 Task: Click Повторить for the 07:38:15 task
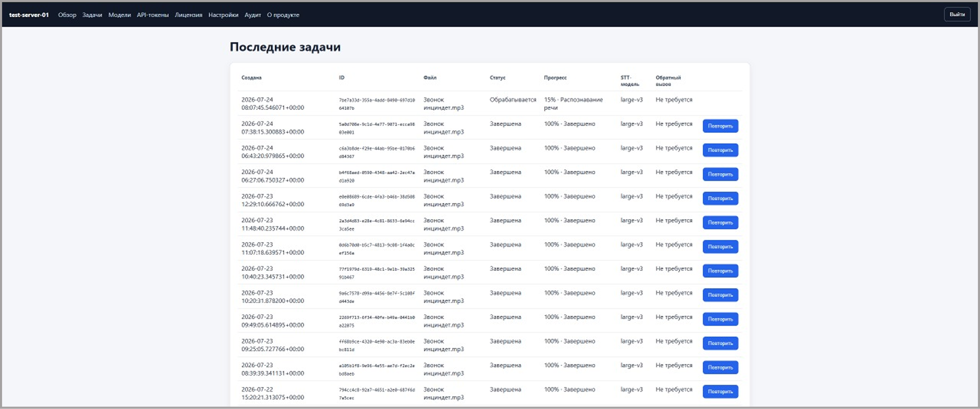coord(720,126)
